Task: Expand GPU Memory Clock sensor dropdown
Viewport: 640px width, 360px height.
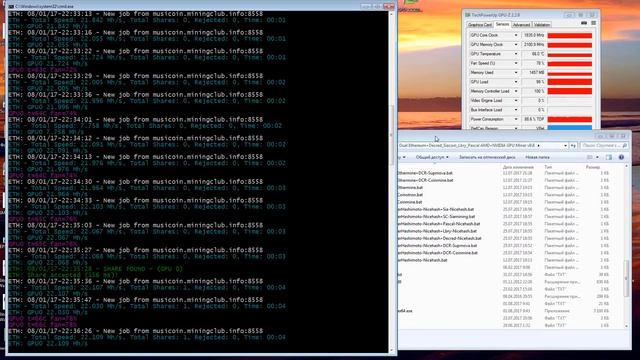Action: pyautogui.click(x=516, y=45)
